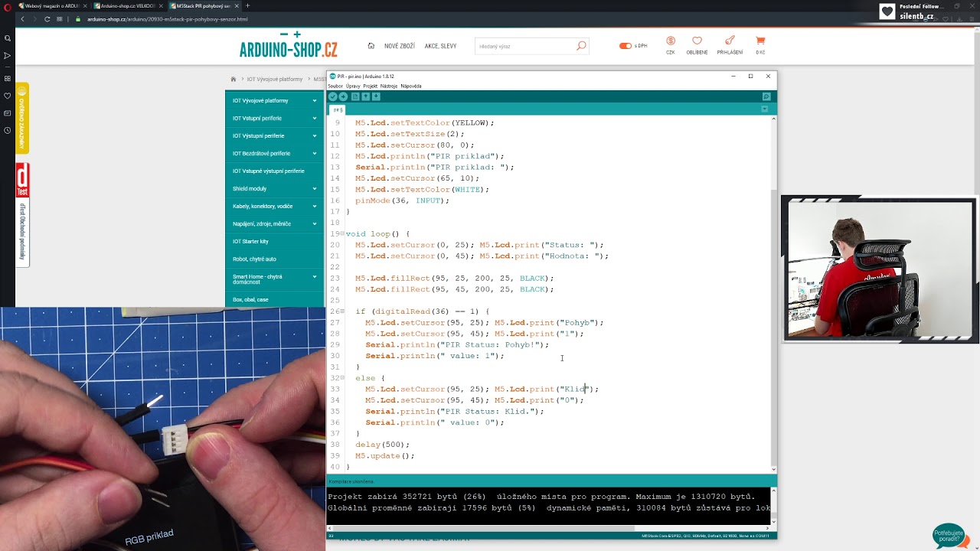Click the 'Ověřeno zákazníky' yellow badge
Image resolution: width=980 pixels, height=551 pixels.
[x=22, y=119]
